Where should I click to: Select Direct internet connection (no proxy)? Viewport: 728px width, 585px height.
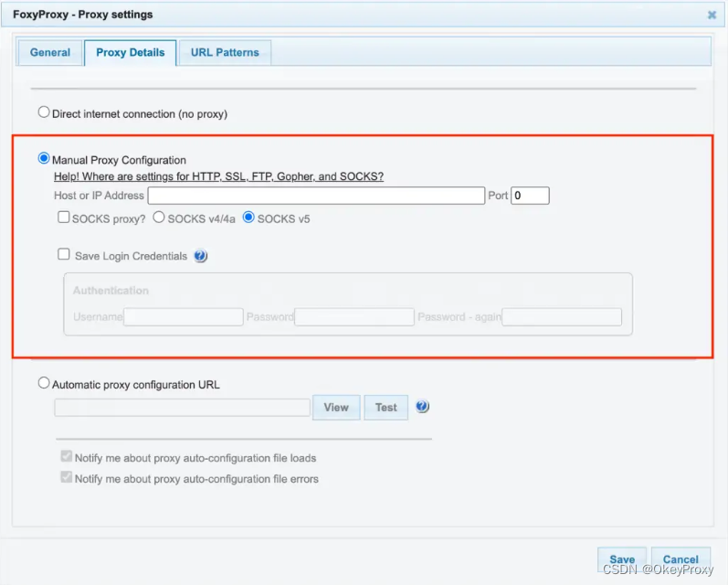tap(44, 112)
